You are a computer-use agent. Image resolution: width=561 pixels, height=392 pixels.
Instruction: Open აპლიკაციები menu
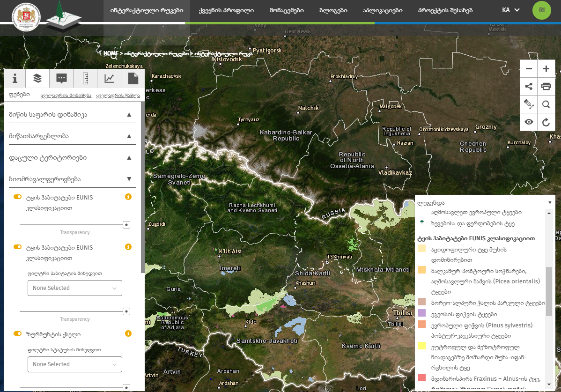tap(383, 10)
